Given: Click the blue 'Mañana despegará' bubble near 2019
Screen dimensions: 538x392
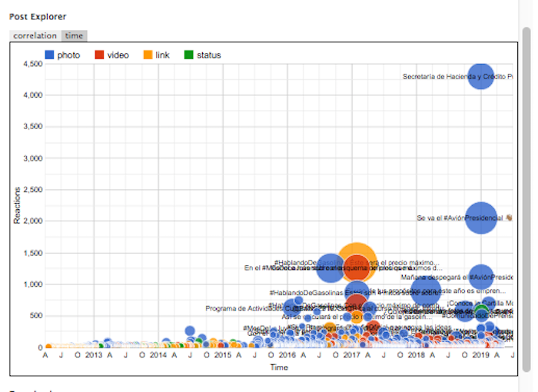Looking at the screenshot, I should coord(481,276).
